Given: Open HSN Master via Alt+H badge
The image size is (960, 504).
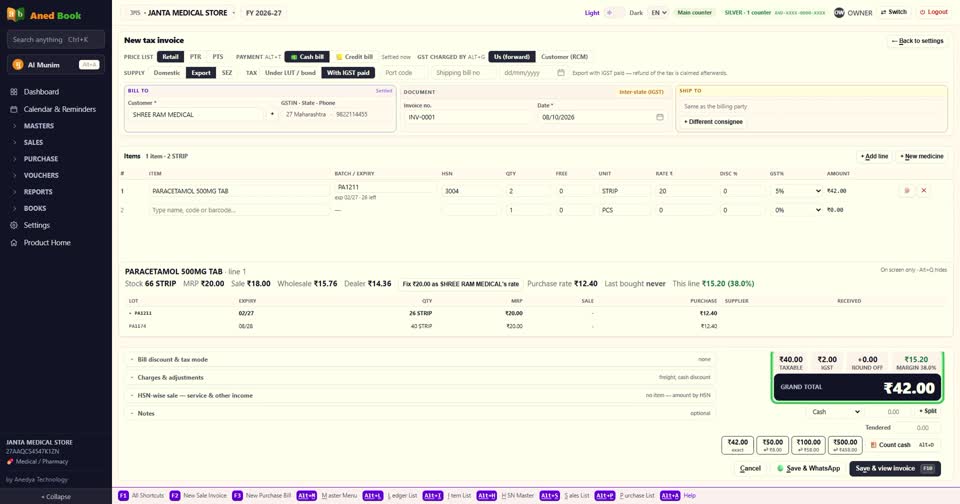Looking at the screenshot, I should pyautogui.click(x=487, y=495).
